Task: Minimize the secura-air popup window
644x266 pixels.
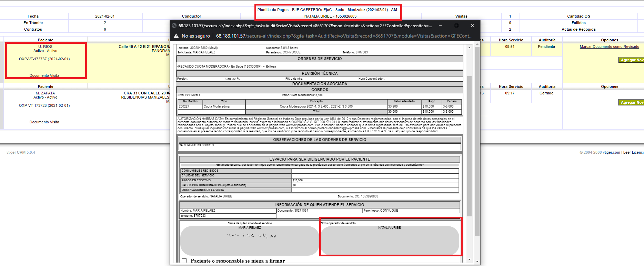Action: (x=440, y=25)
